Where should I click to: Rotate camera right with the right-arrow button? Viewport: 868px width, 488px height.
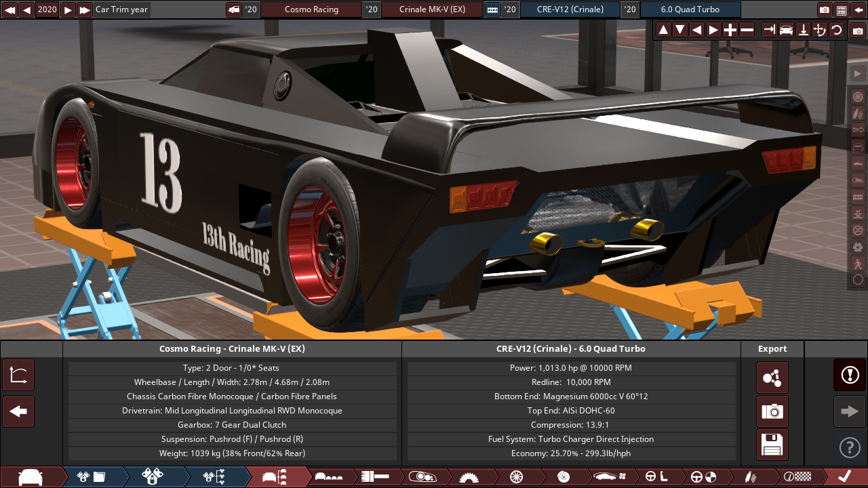pyautogui.click(x=713, y=30)
